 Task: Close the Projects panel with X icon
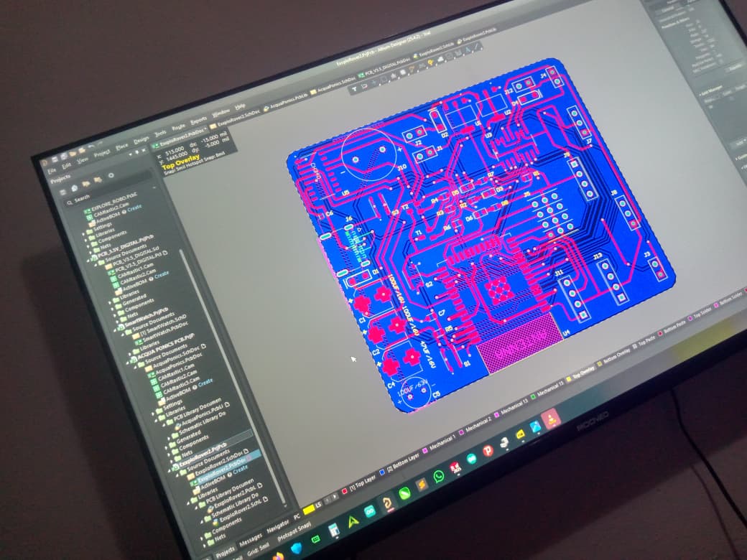pos(144,151)
